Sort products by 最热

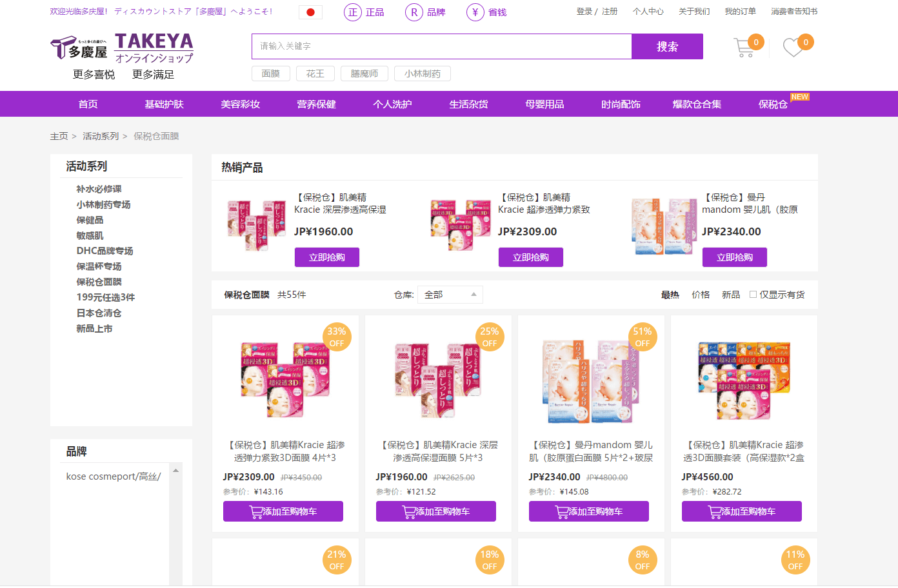click(x=670, y=295)
